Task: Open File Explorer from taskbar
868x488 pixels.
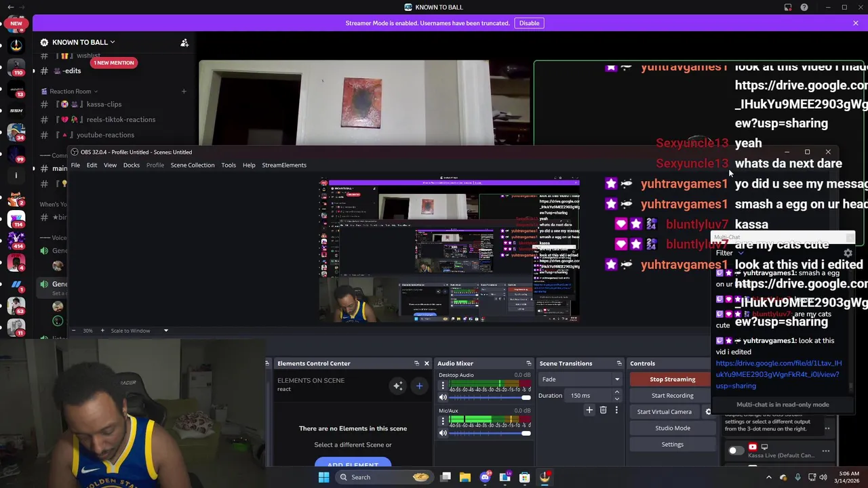Action: click(465, 477)
